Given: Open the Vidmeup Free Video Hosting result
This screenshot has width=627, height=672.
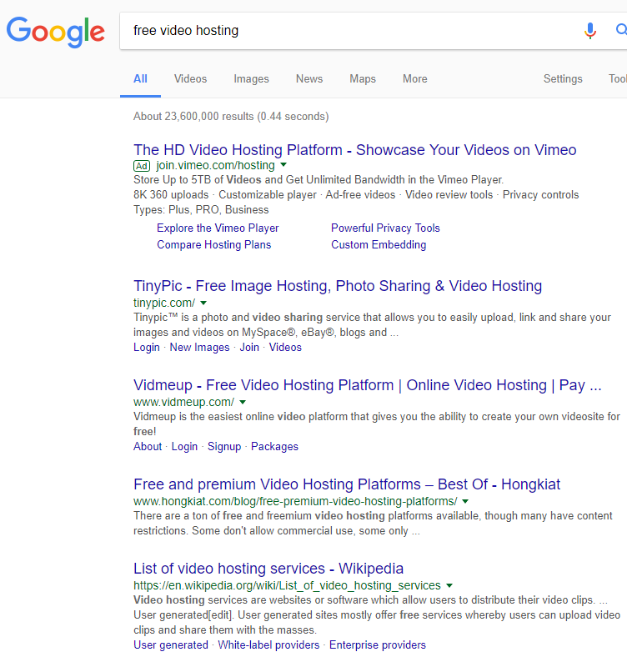Looking at the screenshot, I should (x=368, y=385).
